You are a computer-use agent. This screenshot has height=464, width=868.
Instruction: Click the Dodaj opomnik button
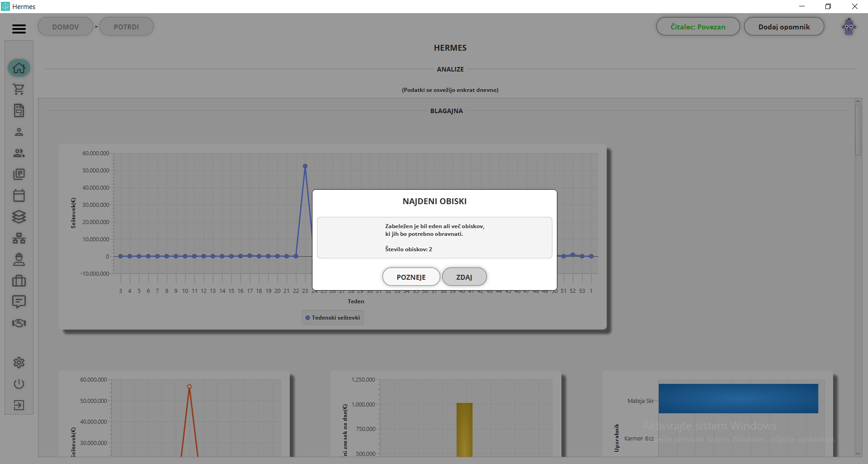pyautogui.click(x=784, y=27)
